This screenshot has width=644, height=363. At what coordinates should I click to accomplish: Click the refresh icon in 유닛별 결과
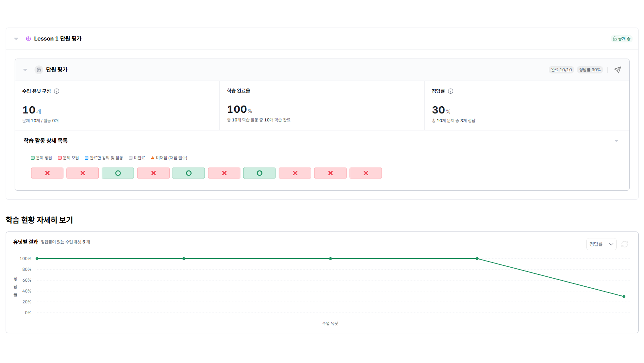click(x=624, y=244)
